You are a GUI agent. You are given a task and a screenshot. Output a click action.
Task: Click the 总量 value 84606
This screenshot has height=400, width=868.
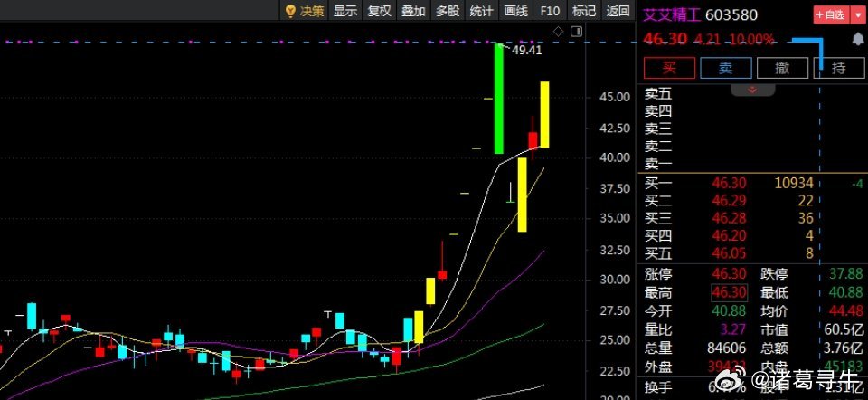727,348
